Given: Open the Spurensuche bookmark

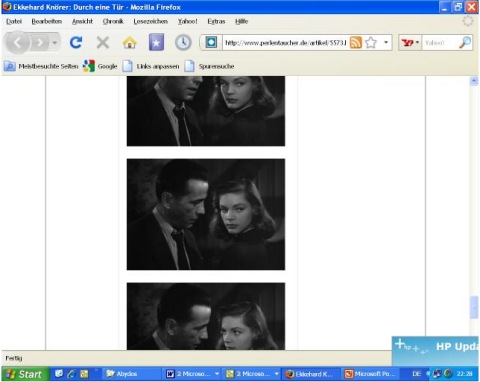Looking at the screenshot, I should [x=210, y=66].
